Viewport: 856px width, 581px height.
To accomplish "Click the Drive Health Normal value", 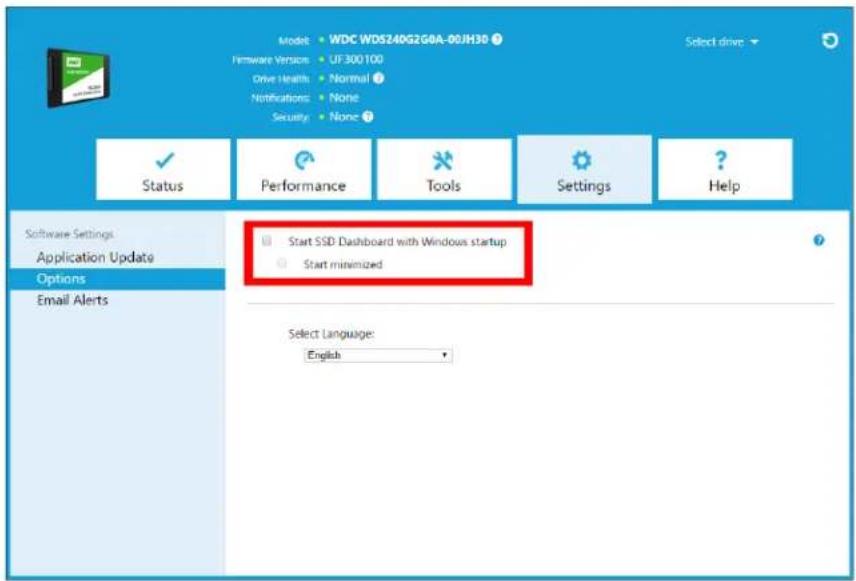I will tap(349, 79).
